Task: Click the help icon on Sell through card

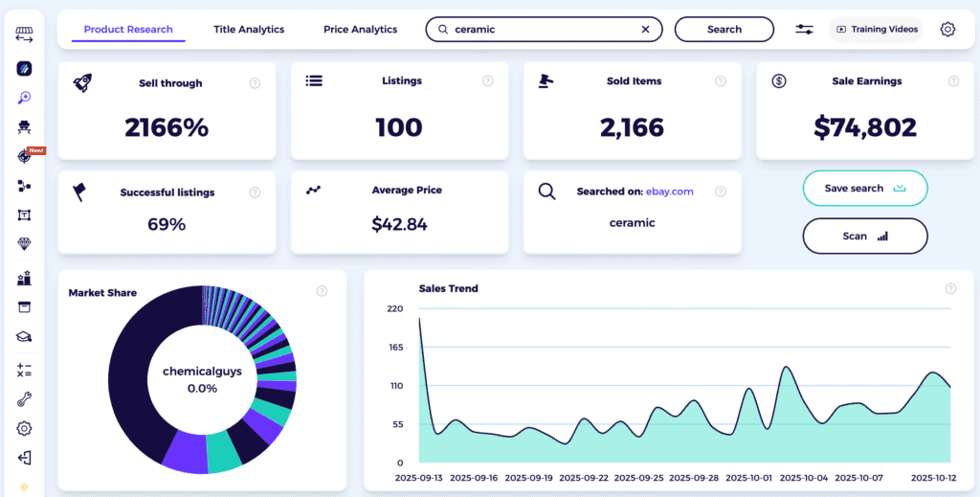Action: [x=255, y=83]
